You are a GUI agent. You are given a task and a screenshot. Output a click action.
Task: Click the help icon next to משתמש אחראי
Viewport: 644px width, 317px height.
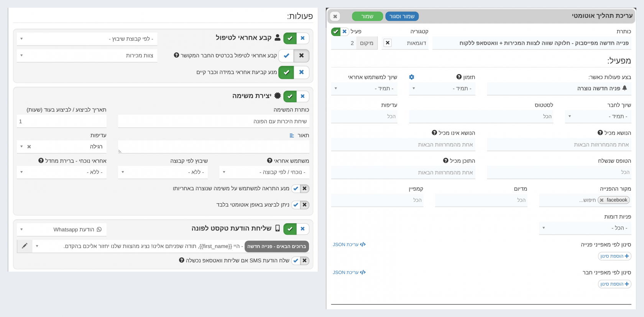click(x=269, y=161)
